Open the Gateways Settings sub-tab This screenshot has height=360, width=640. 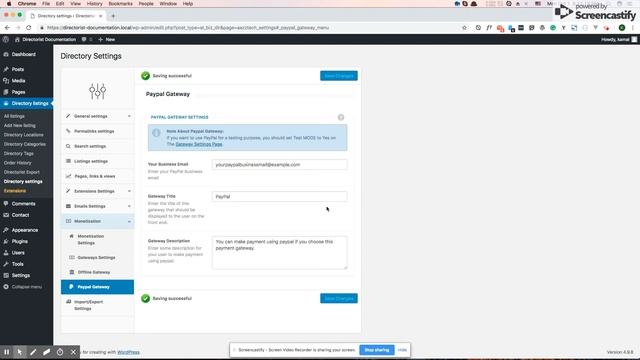click(98, 258)
